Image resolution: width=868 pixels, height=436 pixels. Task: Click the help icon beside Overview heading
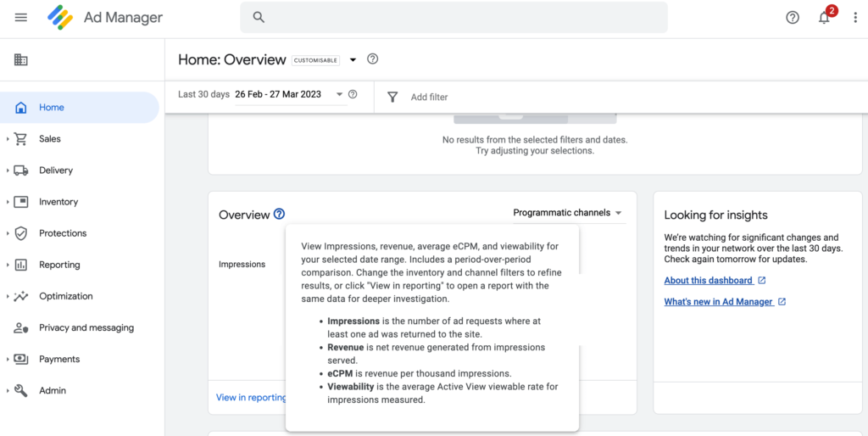click(x=280, y=215)
